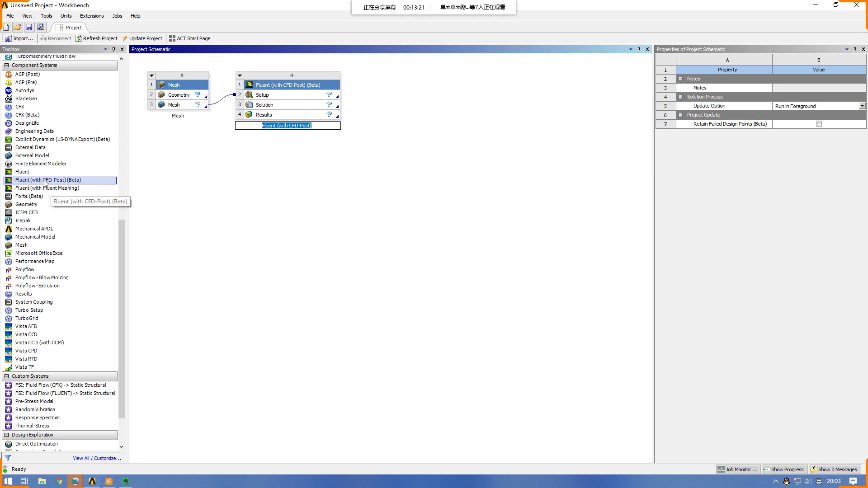Open system B header dropdown arrow

[240, 75]
